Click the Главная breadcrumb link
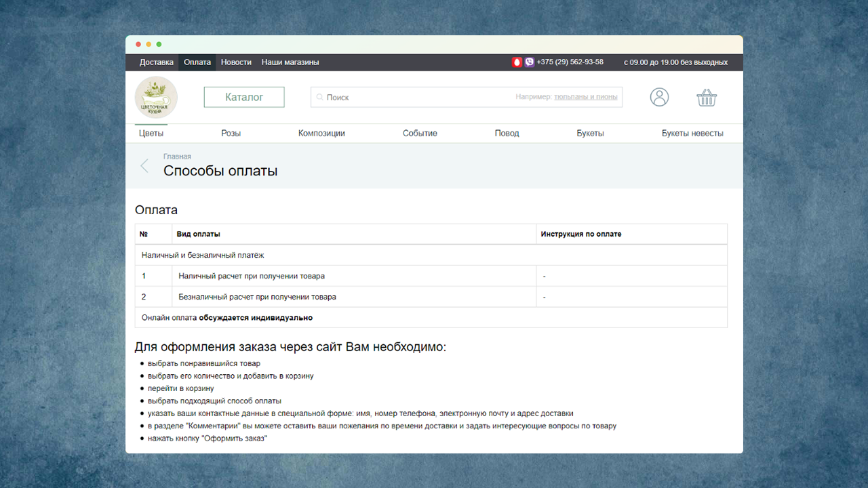 pos(177,157)
